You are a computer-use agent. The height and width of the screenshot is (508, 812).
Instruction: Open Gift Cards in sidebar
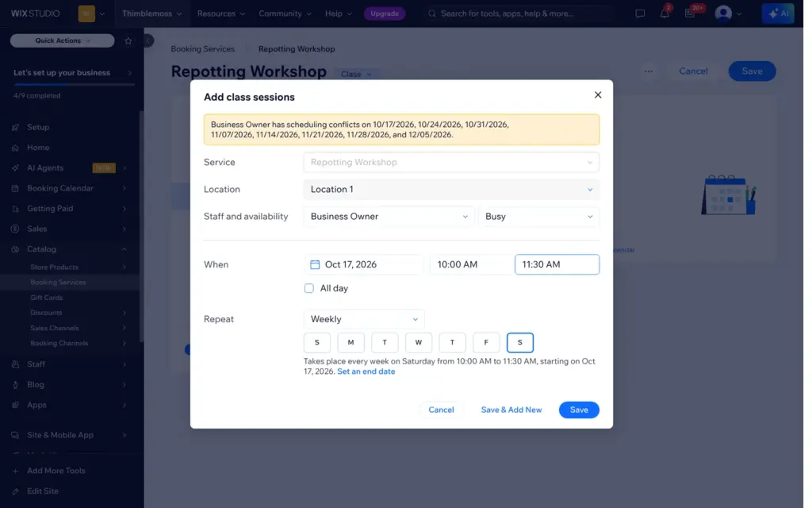(x=47, y=298)
